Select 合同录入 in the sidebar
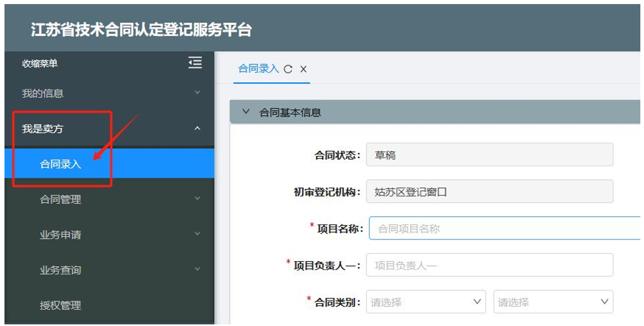This screenshot has height=326, width=644. pyautogui.click(x=61, y=164)
